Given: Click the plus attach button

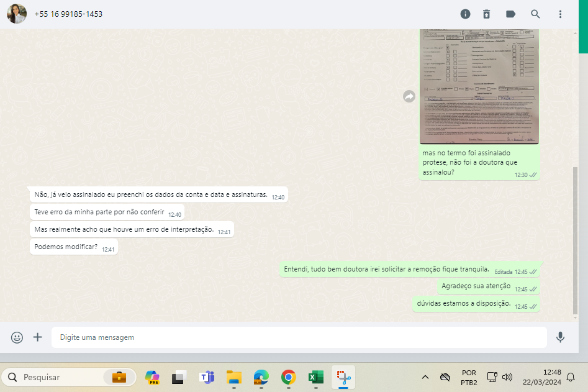Looking at the screenshot, I should (38, 337).
